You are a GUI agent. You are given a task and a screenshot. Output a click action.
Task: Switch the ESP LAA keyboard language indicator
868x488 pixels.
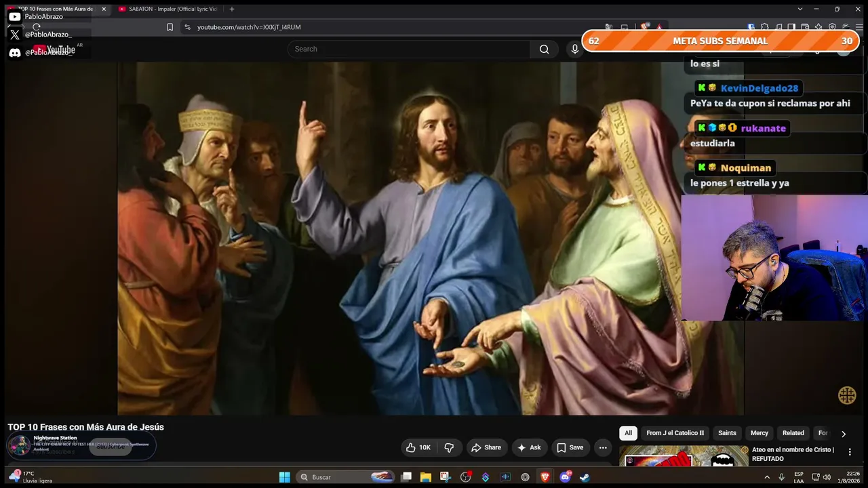[799, 477]
